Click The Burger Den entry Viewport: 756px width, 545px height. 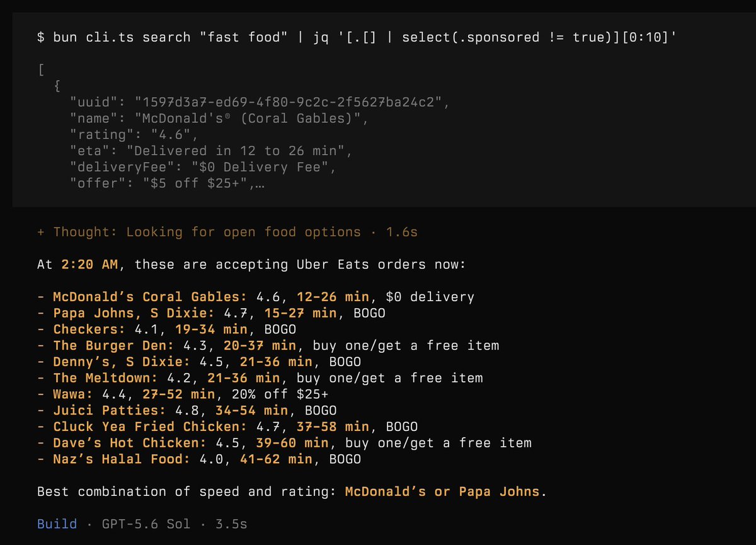268,345
